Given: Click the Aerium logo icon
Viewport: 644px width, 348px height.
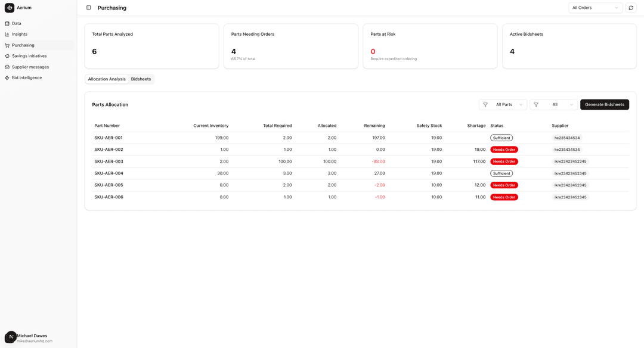Looking at the screenshot, I should 10,8.
